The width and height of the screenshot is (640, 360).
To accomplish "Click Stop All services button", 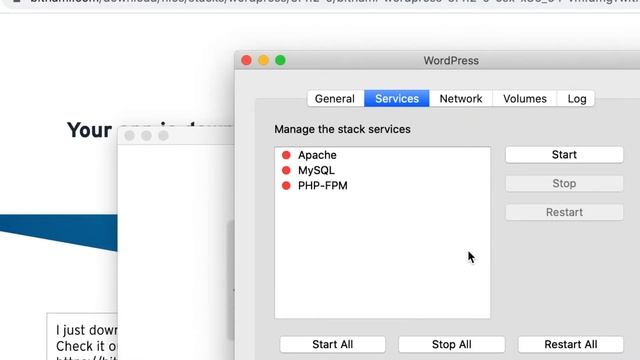I will (451, 344).
